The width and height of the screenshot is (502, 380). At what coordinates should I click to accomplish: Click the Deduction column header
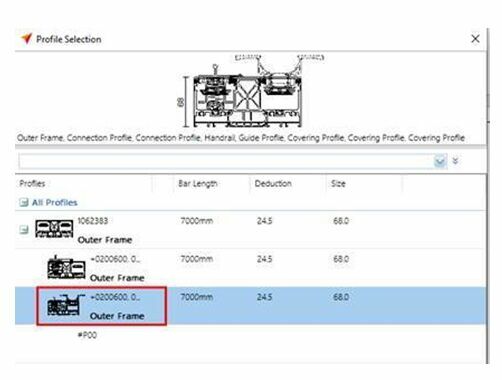click(273, 184)
